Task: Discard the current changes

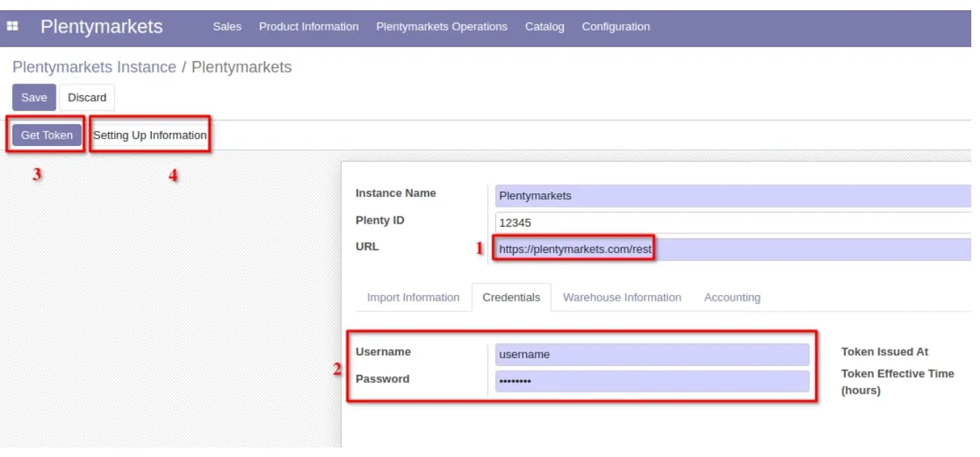Action: pyautogui.click(x=87, y=97)
